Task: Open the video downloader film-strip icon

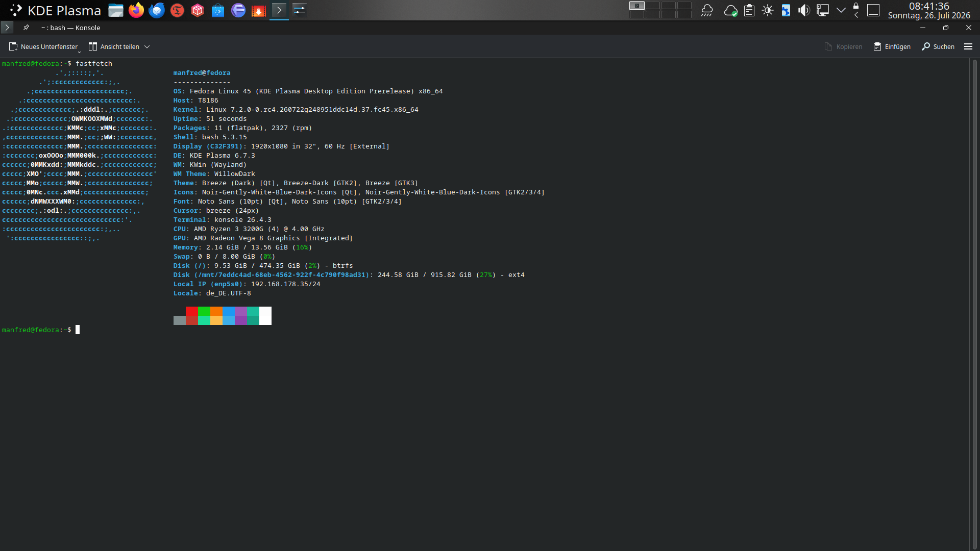Action: point(259,10)
